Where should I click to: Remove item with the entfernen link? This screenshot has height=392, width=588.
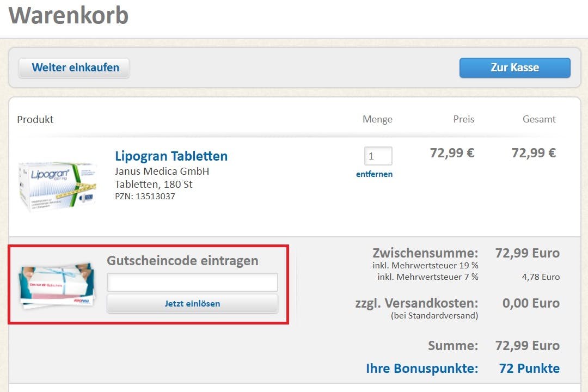tap(374, 174)
